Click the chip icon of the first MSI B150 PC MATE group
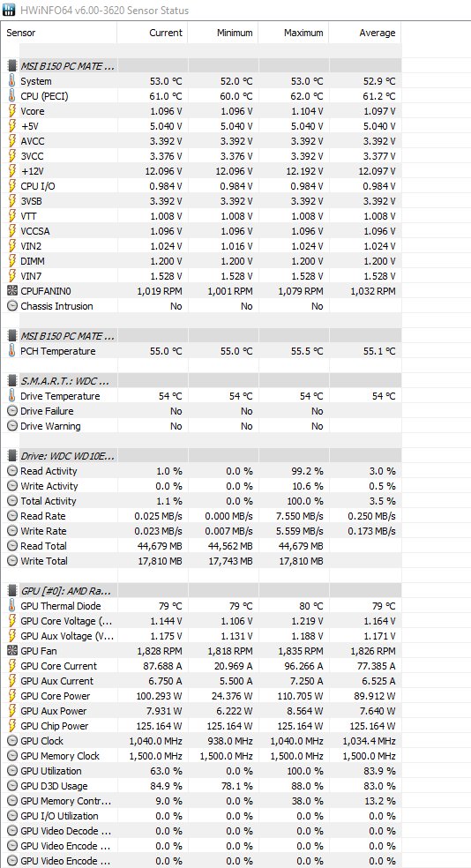471x868 pixels. tap(12, 66)
